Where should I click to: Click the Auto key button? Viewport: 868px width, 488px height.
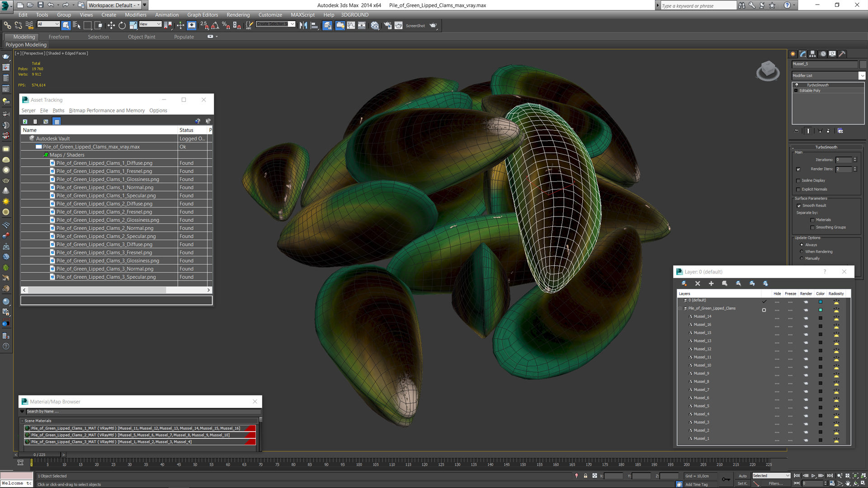(743, 476)
